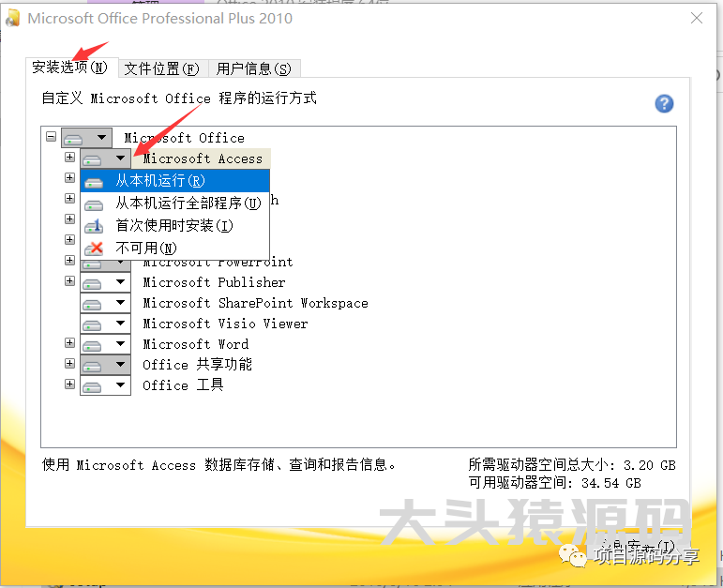Expand the Office 工具 node

[x=69, y=384]
